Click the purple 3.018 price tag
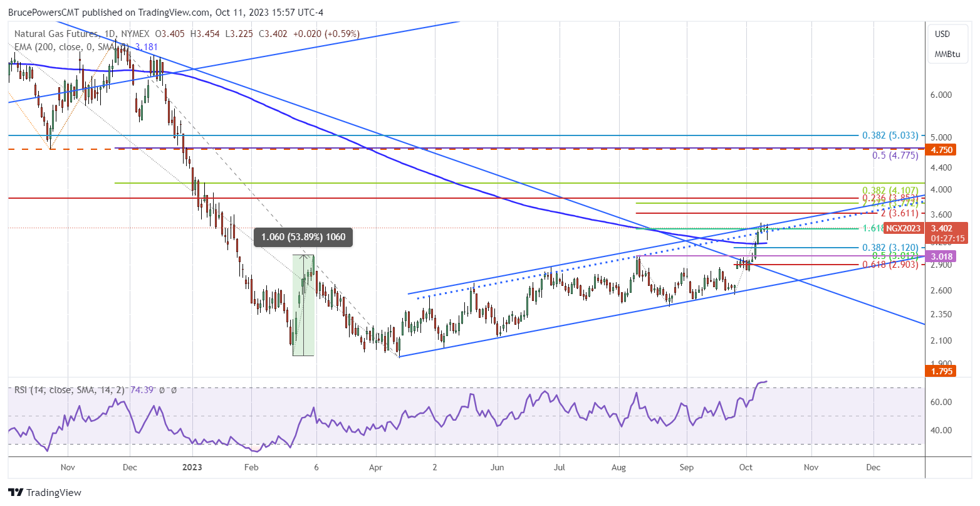980x506 pixels. 942,256
